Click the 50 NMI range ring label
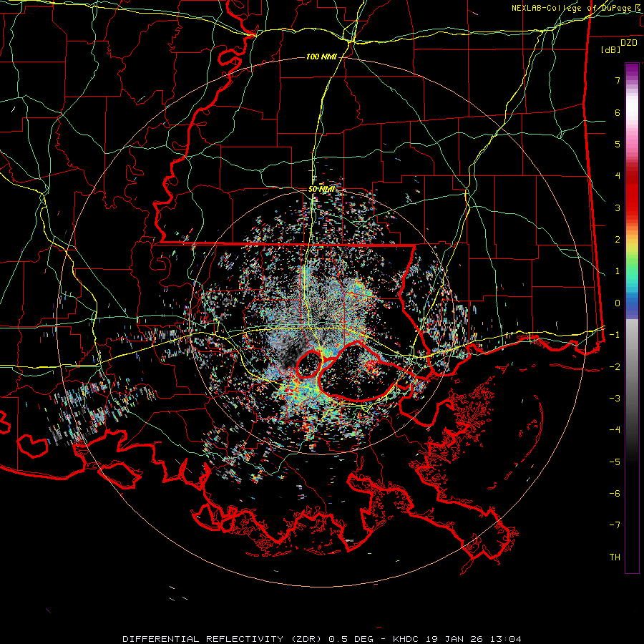 tap(321, 190)
